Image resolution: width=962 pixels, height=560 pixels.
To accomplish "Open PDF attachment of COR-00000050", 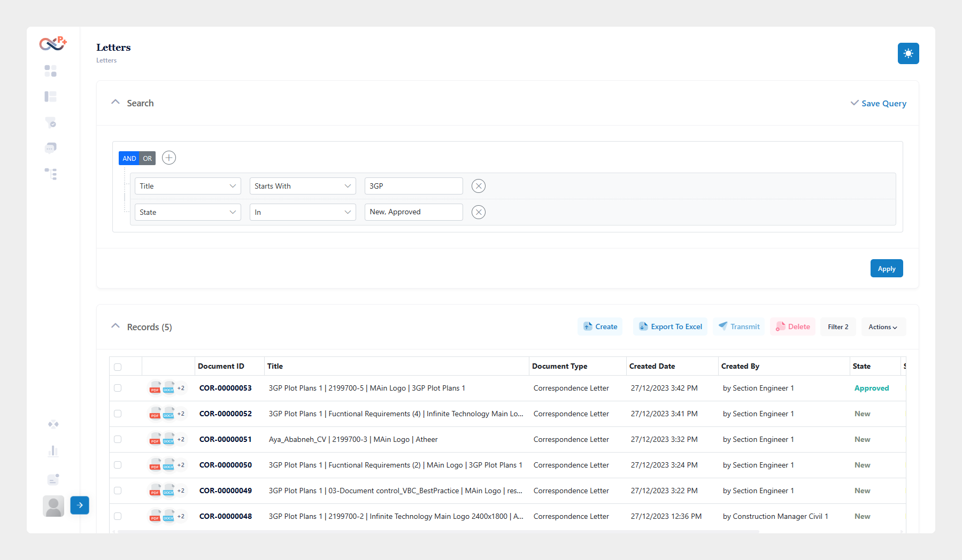I will click(155, 465).
